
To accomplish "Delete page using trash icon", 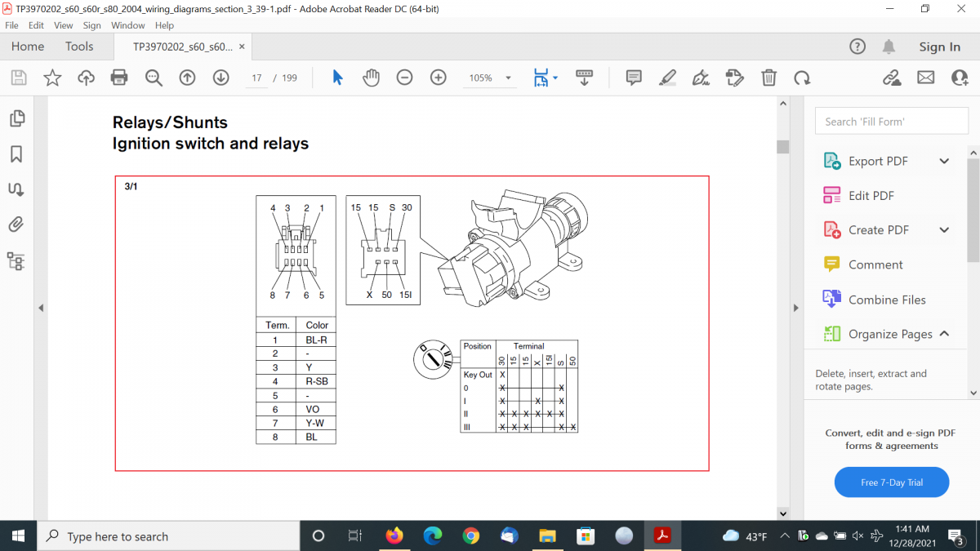I will pos(768,78).
